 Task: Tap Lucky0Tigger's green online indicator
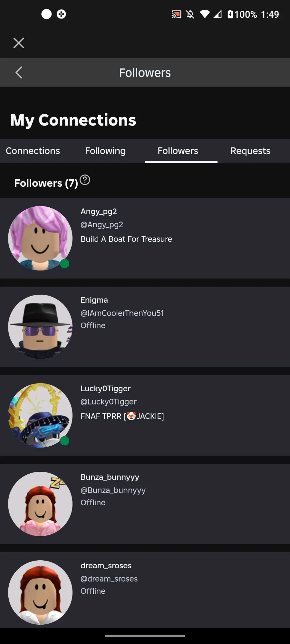65,441
